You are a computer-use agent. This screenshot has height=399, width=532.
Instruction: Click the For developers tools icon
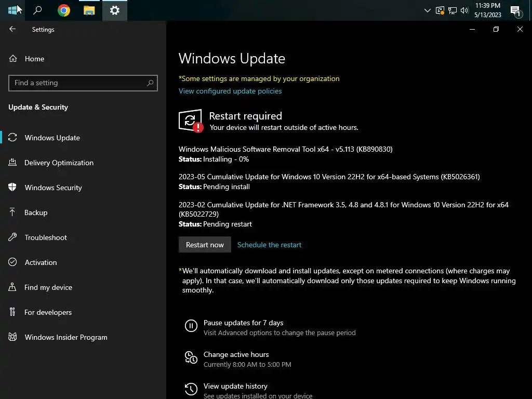pos(12,312)
